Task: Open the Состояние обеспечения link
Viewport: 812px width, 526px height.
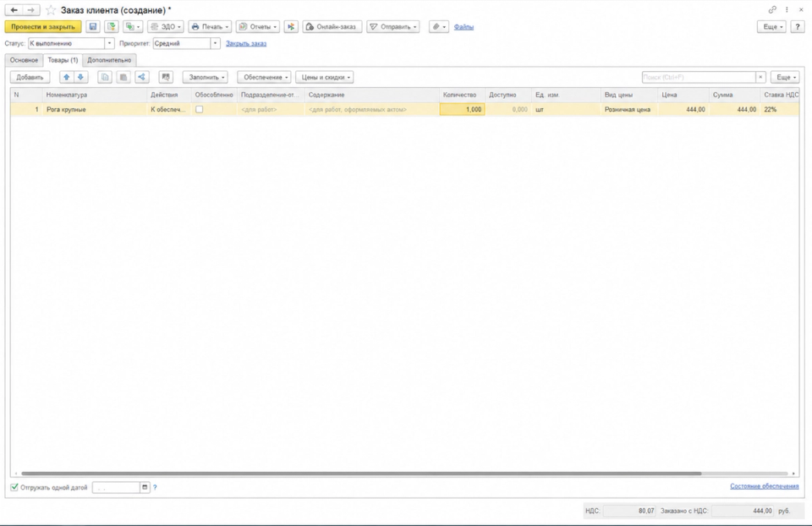Action: [x=765, y=486]
